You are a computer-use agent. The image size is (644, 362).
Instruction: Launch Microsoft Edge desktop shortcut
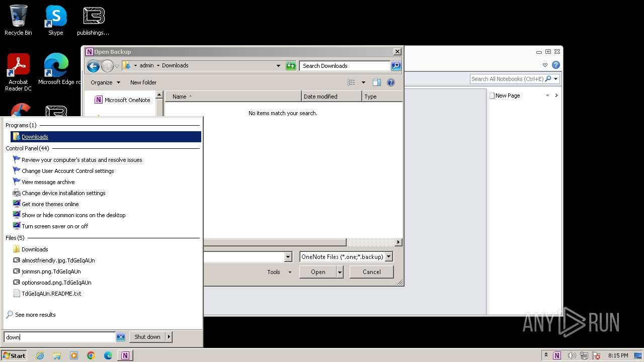pos(56,69)
